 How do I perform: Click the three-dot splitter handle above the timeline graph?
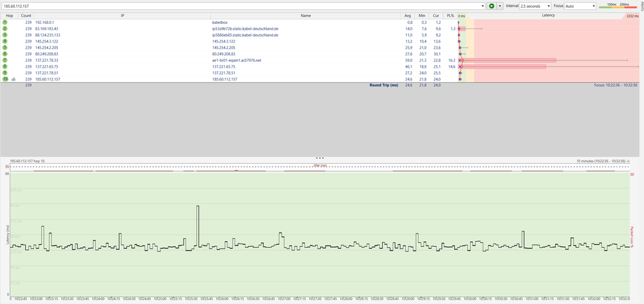[320, 158]
